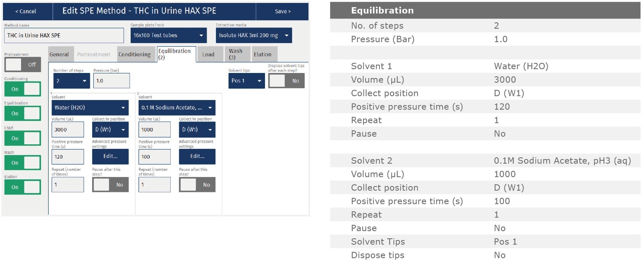The width and height of the screenshot is (644, 267).
Task: Toggle the Pretreatment switch on
Action: pos(23,65)
